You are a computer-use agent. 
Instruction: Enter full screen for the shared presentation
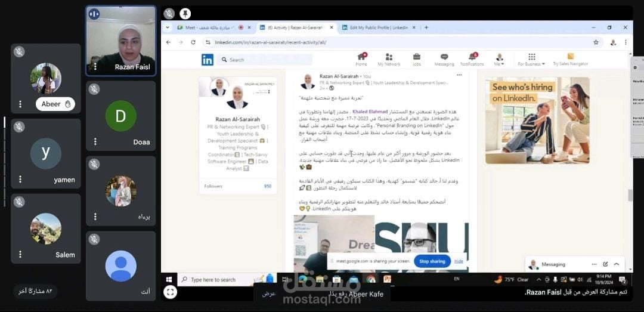pyautogui.click(x=170, y=292)
